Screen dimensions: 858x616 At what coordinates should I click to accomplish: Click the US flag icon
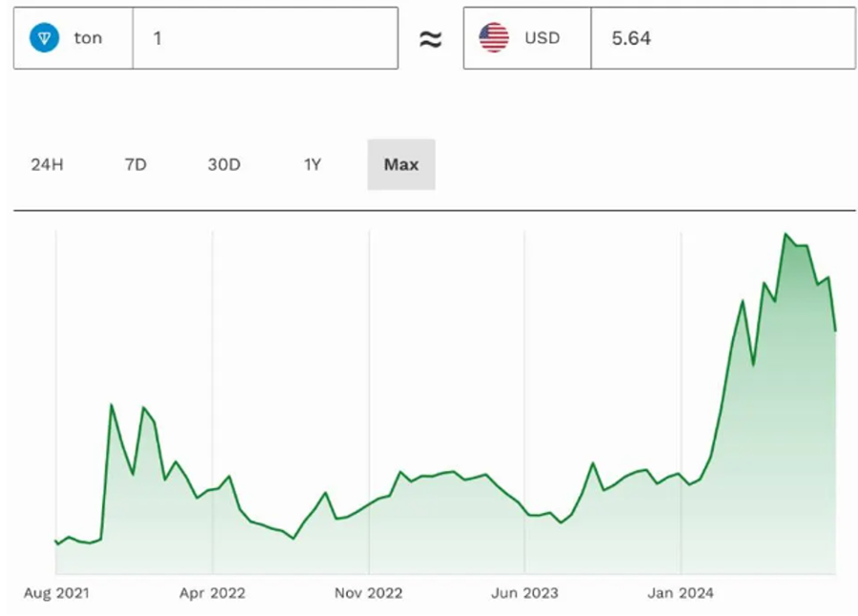click(494, 38)
